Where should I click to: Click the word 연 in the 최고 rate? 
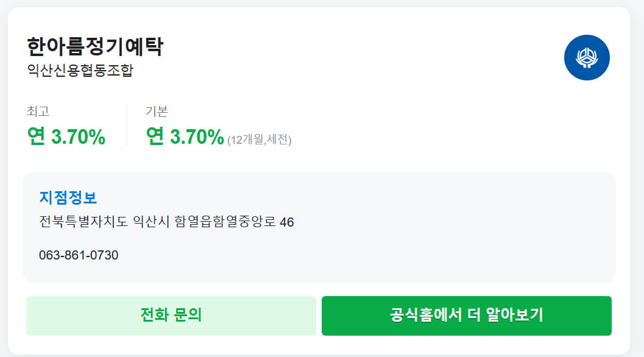point(37,137)
